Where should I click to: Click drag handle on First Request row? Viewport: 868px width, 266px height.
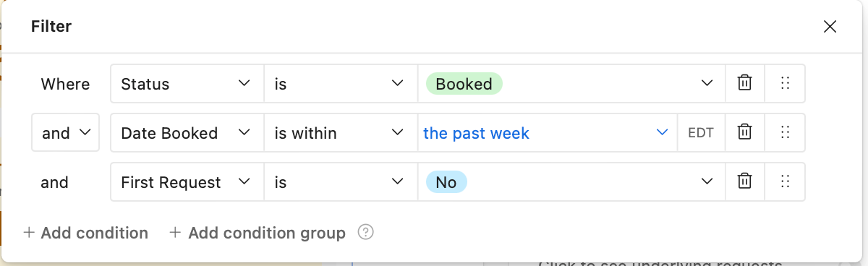[785, 182]
